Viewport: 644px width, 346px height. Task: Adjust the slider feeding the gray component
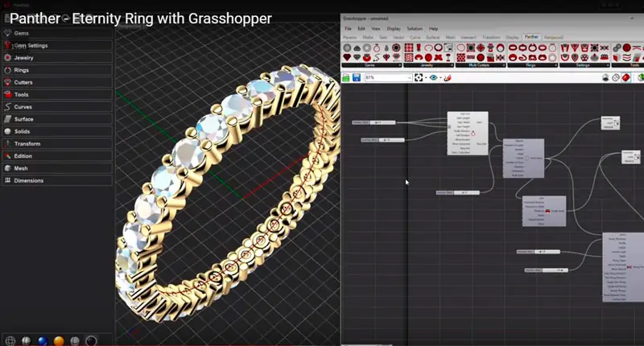pos(457,192)
